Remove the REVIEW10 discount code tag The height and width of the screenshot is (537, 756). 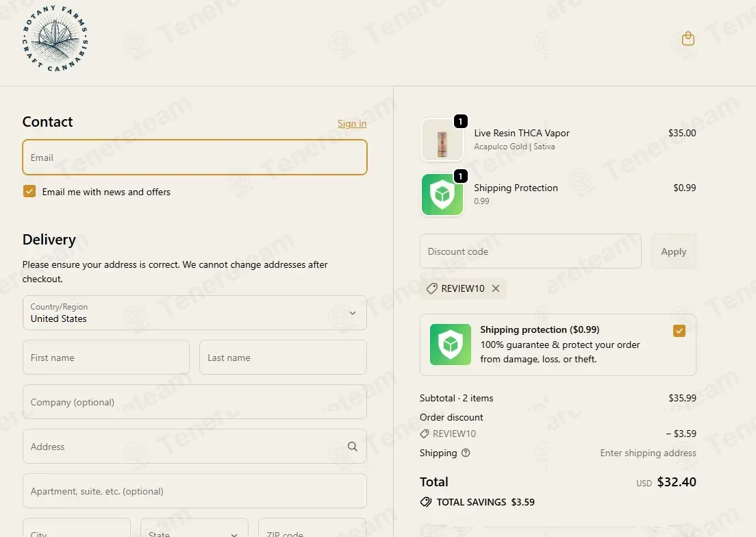pyautogui.click(x=496, y=288)
